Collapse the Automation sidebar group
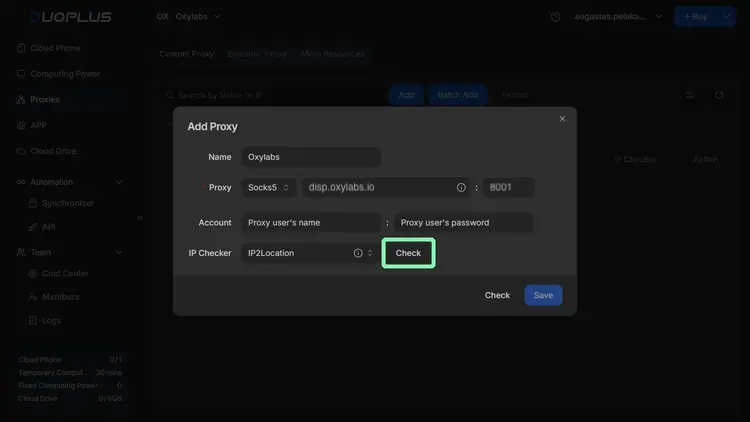Viewport: 750px width, 422px height. pos(119,182)
